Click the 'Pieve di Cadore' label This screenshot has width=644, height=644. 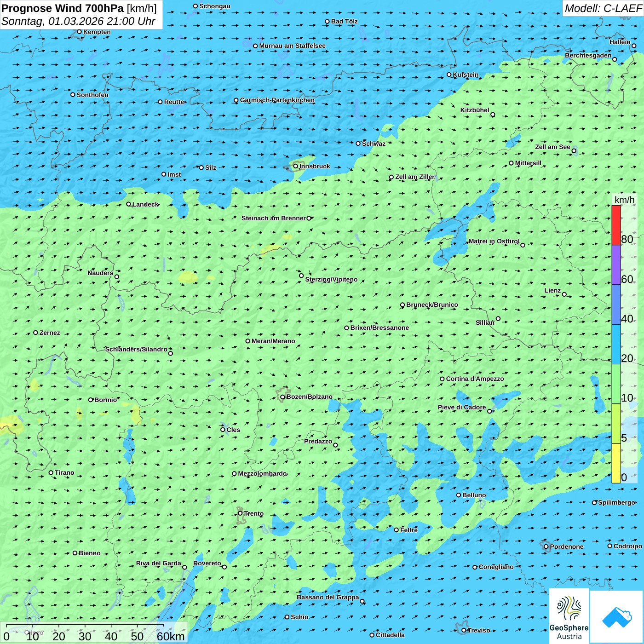pos(462,407)
